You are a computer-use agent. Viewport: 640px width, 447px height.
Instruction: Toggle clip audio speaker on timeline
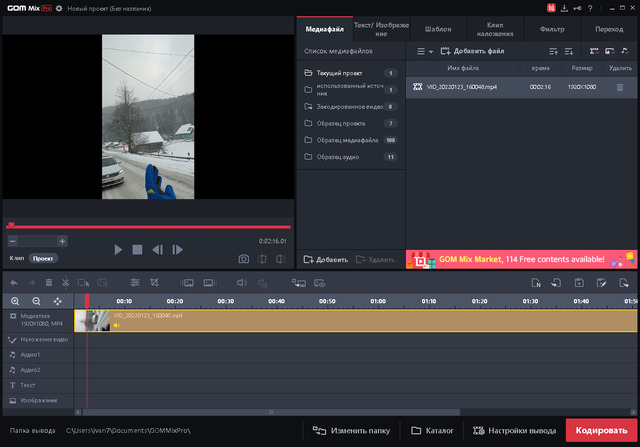(x=117, y=325)
